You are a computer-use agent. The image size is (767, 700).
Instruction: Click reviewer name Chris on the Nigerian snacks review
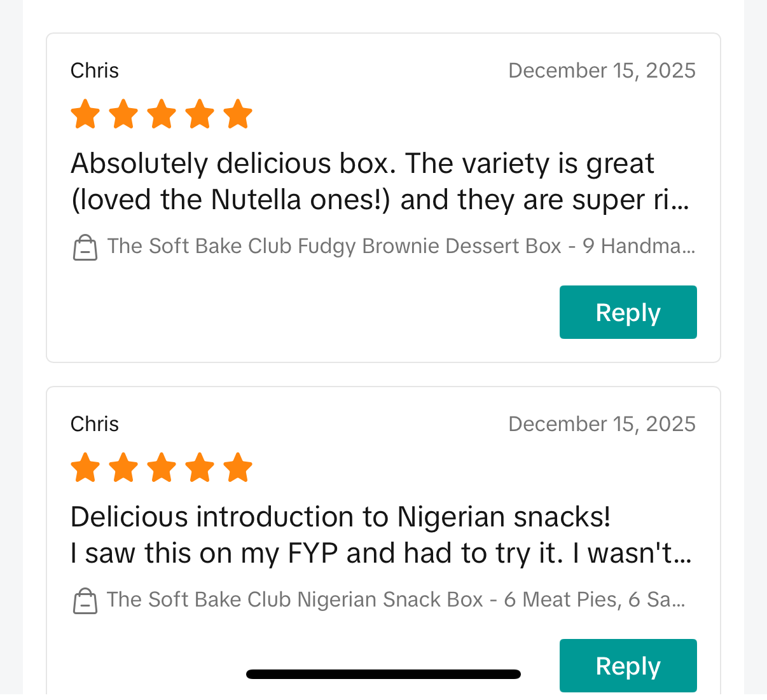tap(95, 424)
